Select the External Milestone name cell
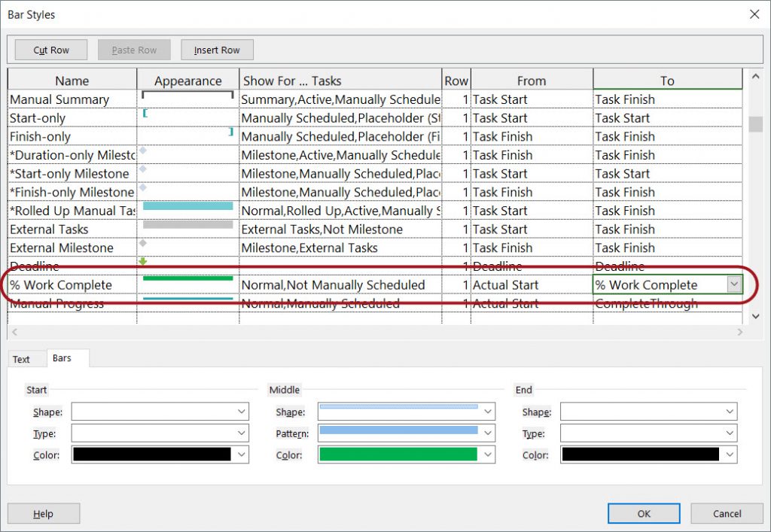 coord(72,248)
